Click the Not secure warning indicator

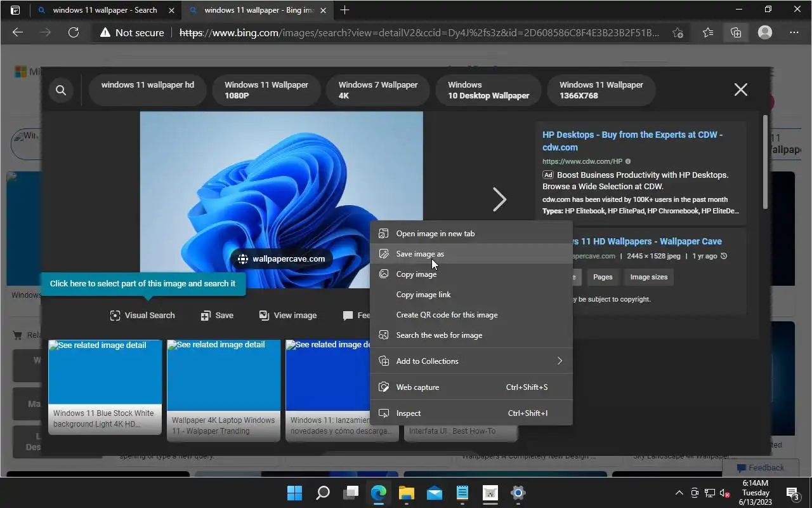coord(132,32)
